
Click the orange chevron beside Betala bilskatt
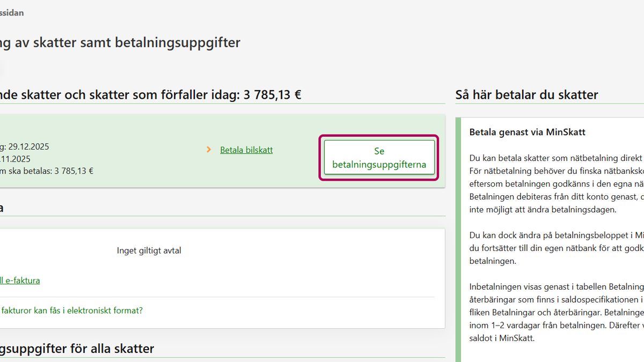coord(209,150)
